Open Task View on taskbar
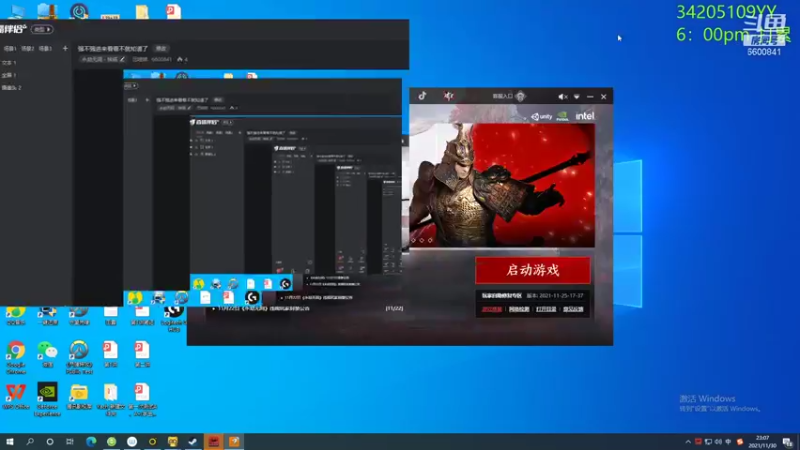This screenshot has height=450, width=800. pos(70,441)
